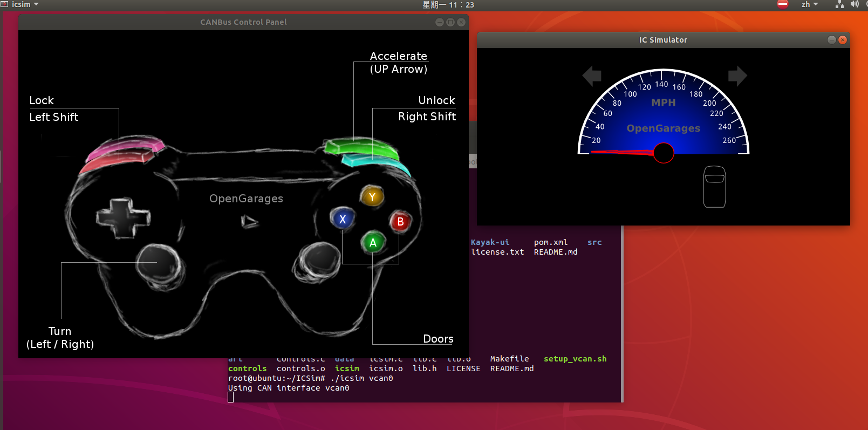The image size is (868, 430).
Task: Click the 'Doors' label text
Action: (438, 339)
